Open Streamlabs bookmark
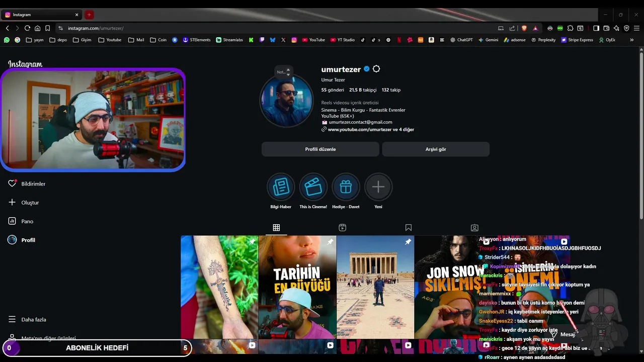 coord(229,40)
